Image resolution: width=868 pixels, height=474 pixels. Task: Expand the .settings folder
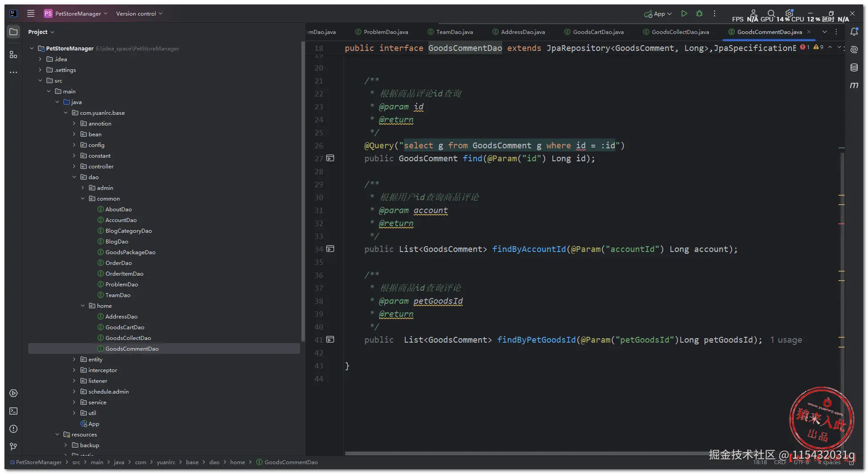40,70
